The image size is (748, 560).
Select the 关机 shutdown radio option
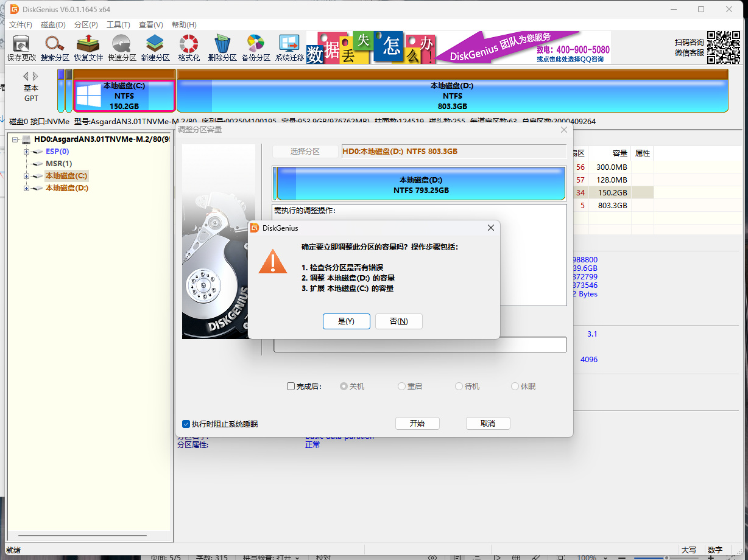click(x=344, y=387)
